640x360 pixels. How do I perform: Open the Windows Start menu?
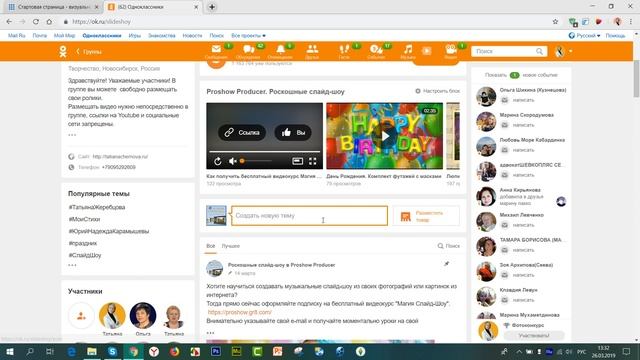9,351
